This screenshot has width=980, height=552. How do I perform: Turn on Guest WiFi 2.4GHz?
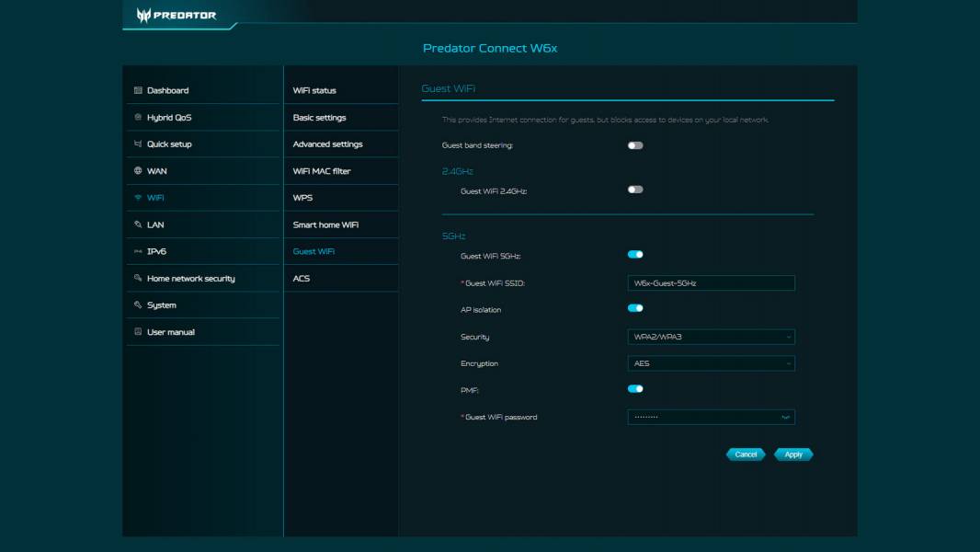point(634,188)
